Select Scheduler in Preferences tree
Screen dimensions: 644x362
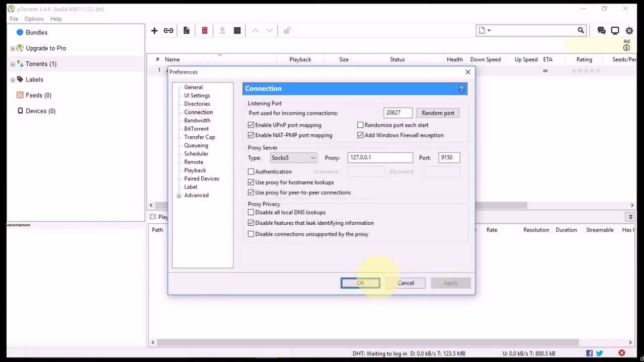coord(196,154)
